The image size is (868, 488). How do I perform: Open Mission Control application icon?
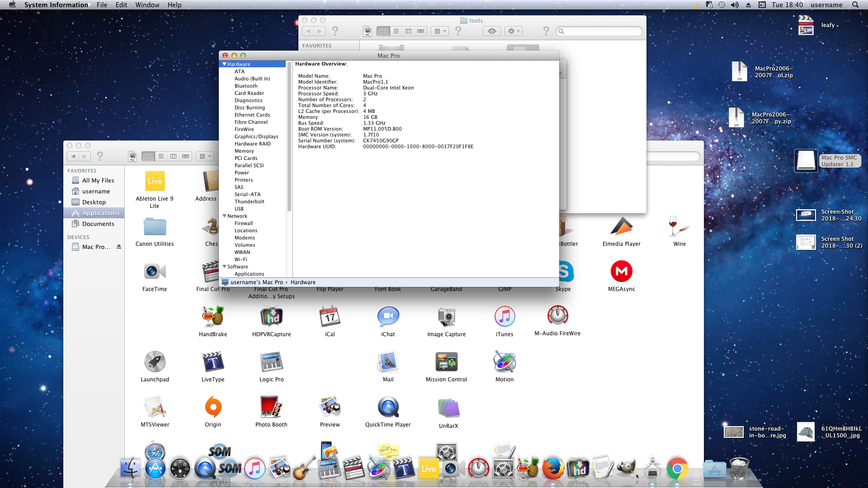446,361
